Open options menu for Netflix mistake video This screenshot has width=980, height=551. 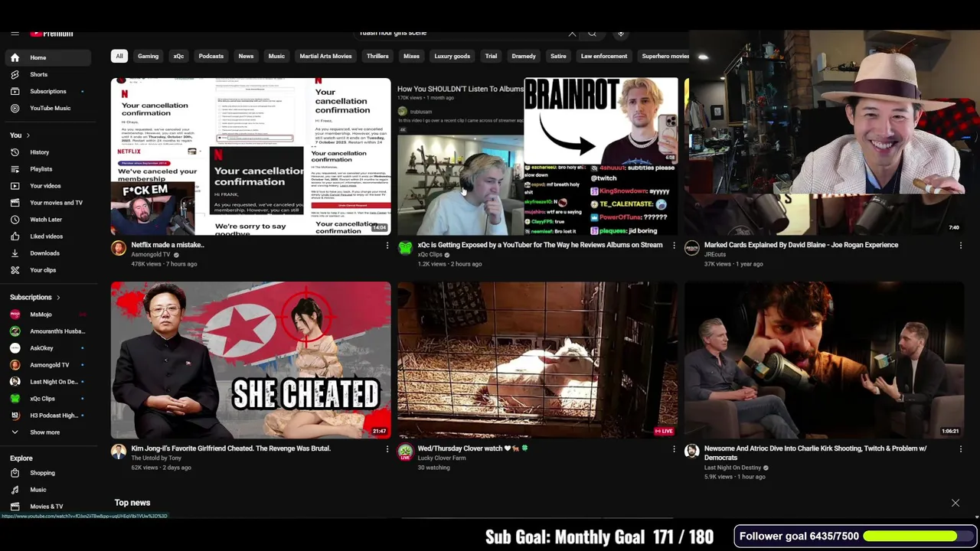tap(387, 246)
